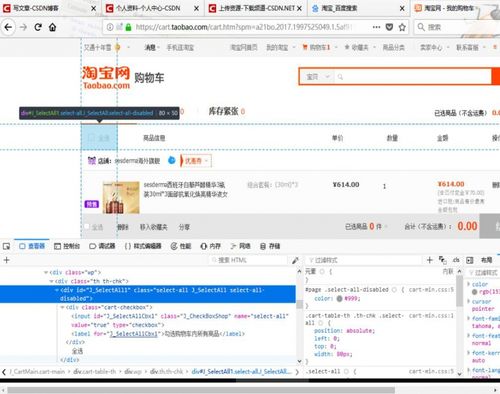Close the first CSDN blog tab
This screenshot has width=500, height=394.
click(x=94, y=8)
